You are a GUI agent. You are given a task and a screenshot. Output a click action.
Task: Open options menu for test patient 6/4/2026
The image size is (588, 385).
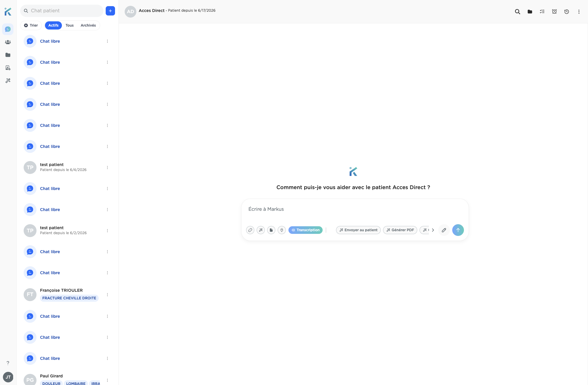coord(107,168)
